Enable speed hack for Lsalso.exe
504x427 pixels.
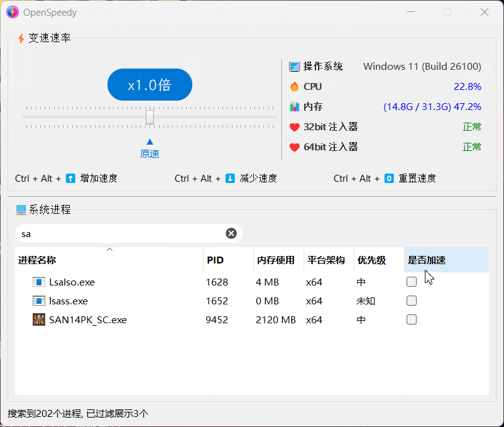(411, 282)
